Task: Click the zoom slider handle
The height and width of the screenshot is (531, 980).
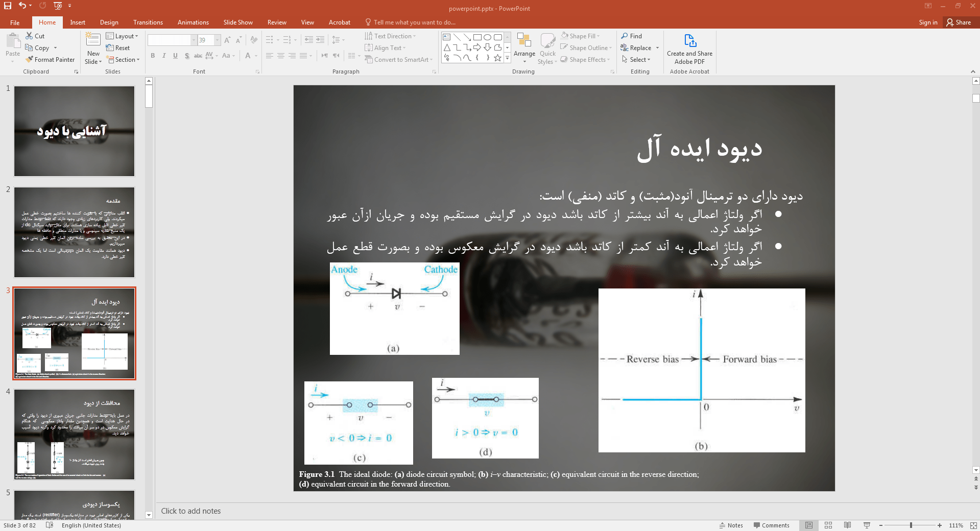Action: click(911, 525)
